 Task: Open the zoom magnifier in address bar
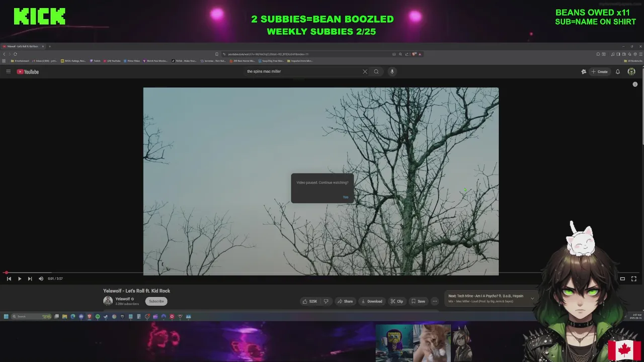400,54
